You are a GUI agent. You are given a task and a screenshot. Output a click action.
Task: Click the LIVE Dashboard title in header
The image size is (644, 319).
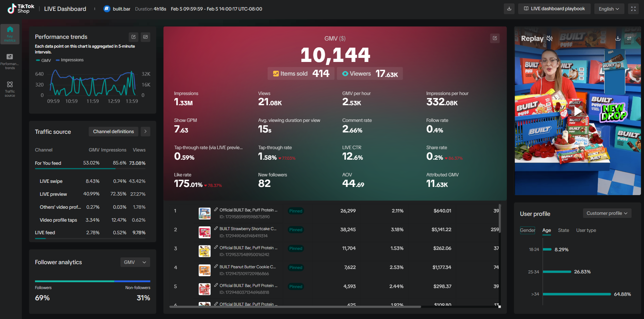coord(65,9)
